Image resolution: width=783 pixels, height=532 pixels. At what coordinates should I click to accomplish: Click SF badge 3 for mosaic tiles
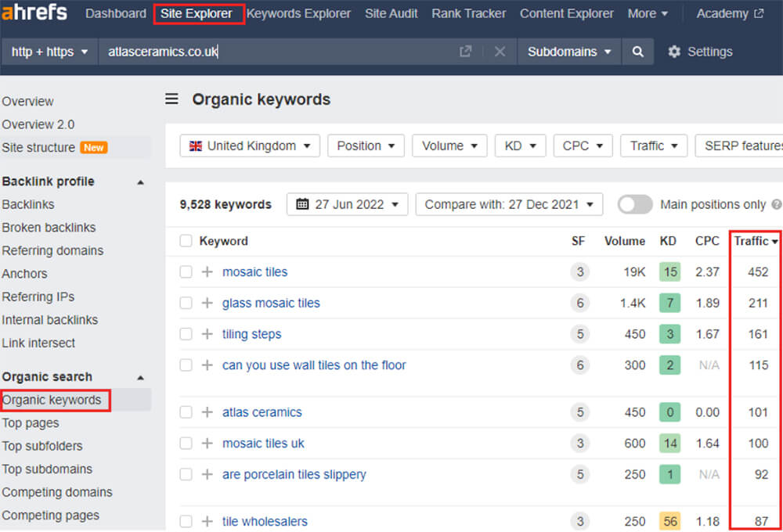[579, 272]
